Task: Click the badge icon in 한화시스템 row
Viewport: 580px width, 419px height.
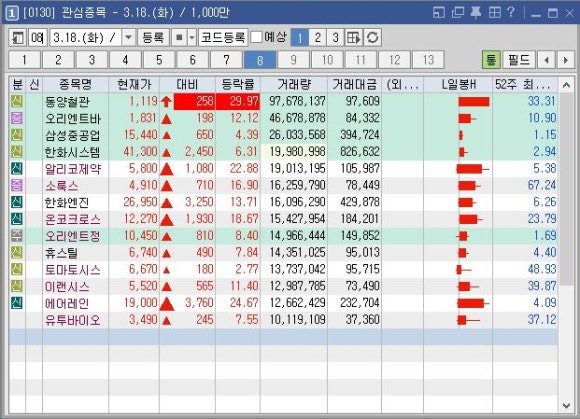Action: (17, 152)
